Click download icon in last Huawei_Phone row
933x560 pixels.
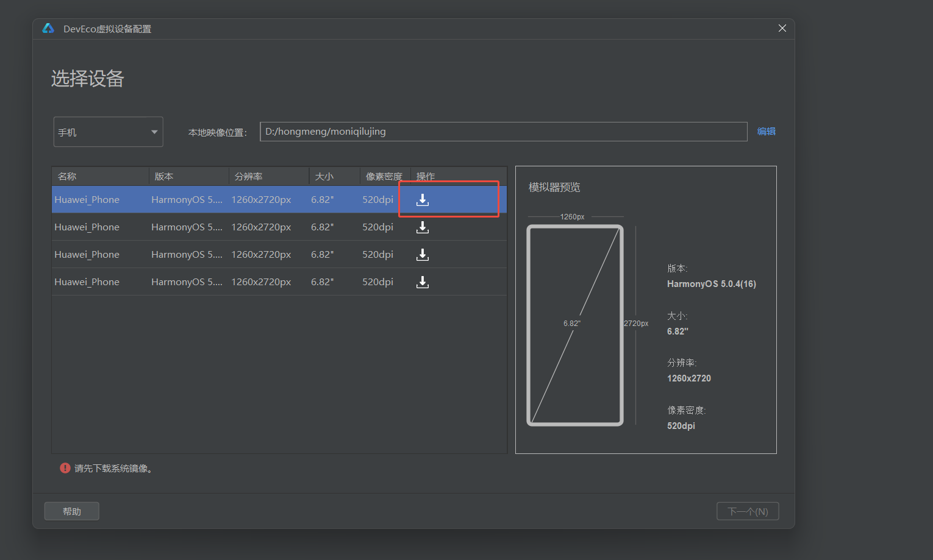click(423, 282)
